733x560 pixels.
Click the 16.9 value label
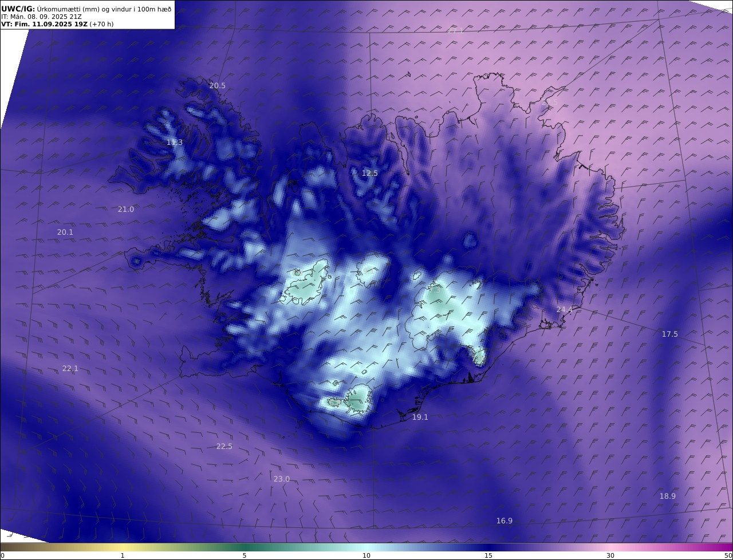pyautogui.click(x=505, y=520)
